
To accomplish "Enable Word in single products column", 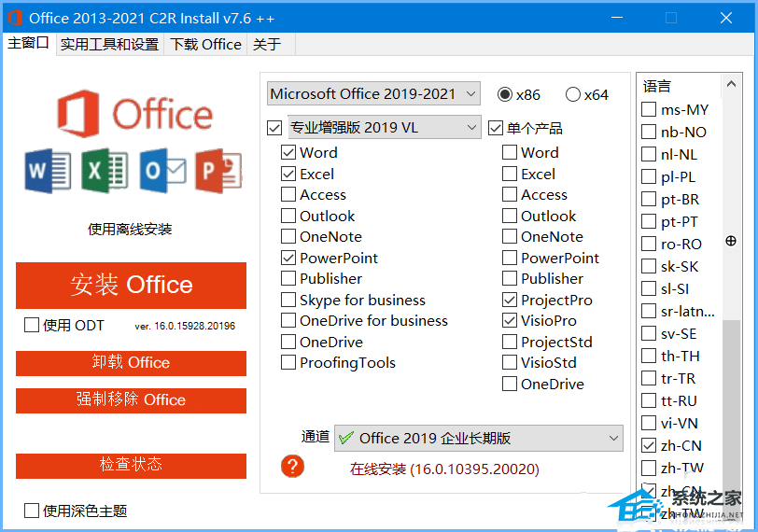I will (510, 152).
